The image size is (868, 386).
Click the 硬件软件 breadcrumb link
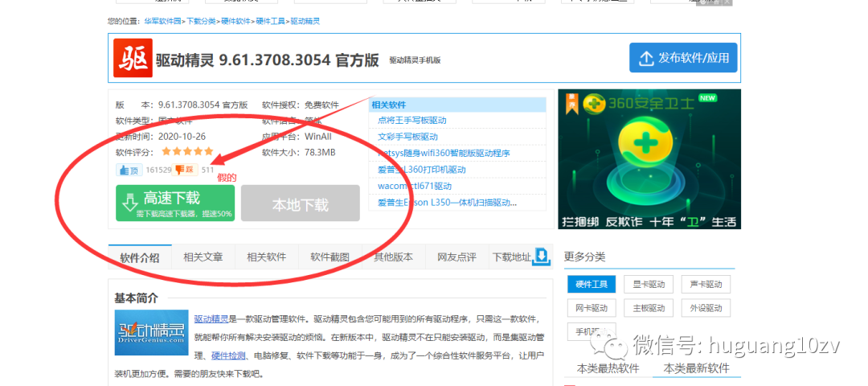235,21
